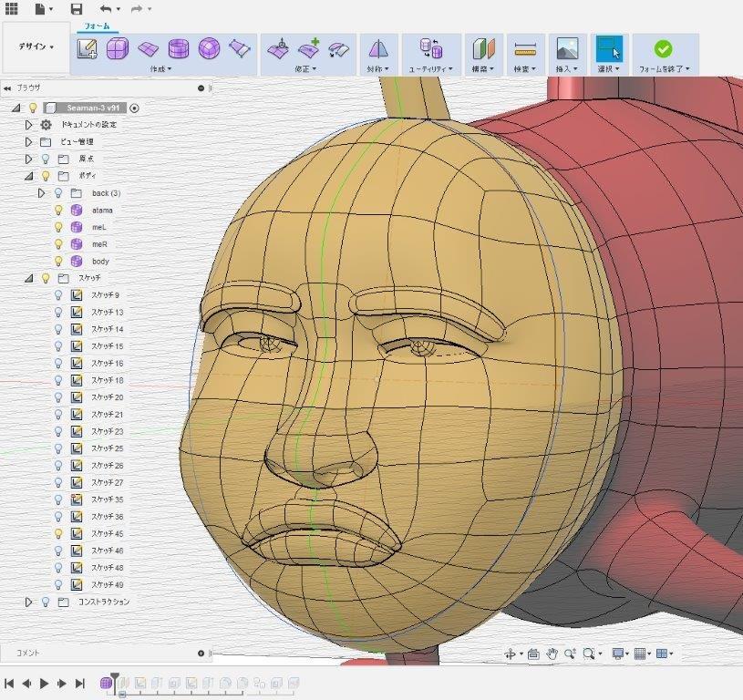Viewport: 743px width, 700px height.
Task: Open the File menu icon
Action: pos(41,8)
